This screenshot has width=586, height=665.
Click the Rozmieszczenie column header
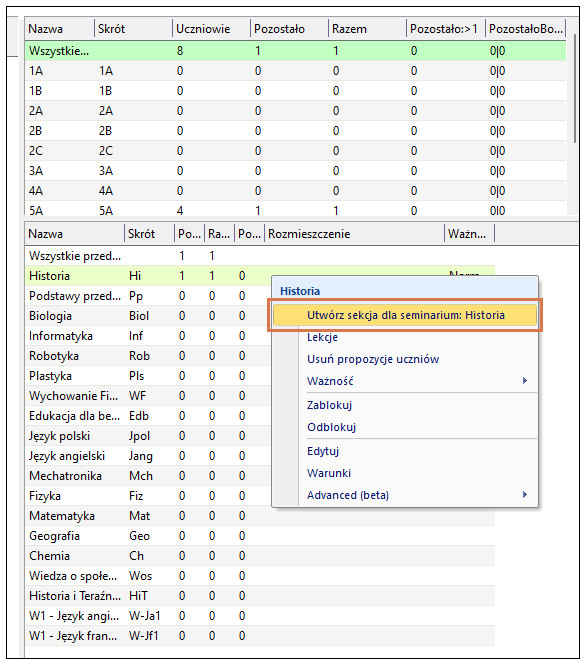(354, 234)
